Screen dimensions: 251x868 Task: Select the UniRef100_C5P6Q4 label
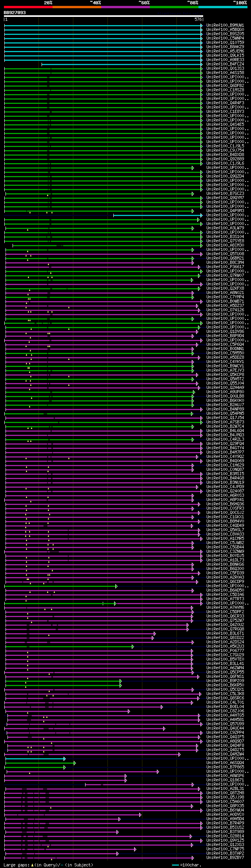(x=225, y=344)
